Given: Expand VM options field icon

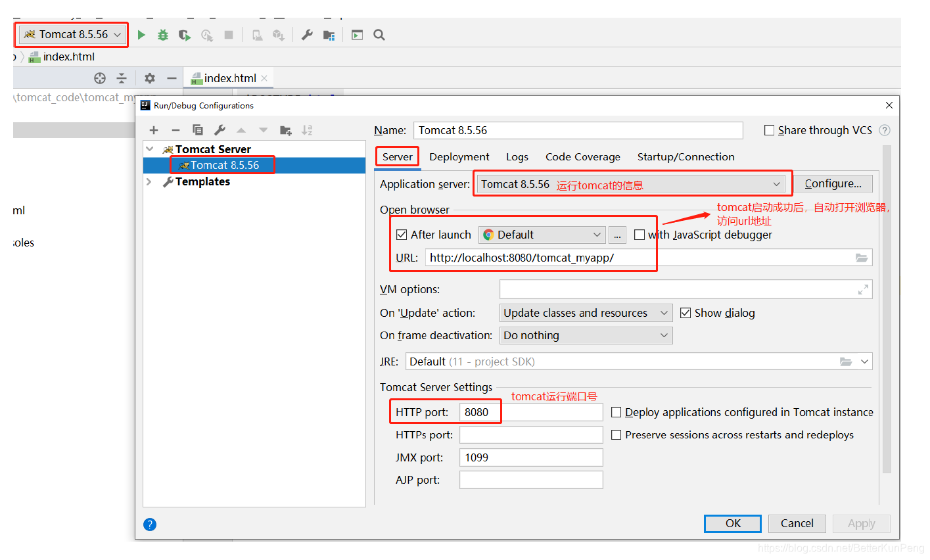Looking at the screenshot, I should 863,289.
